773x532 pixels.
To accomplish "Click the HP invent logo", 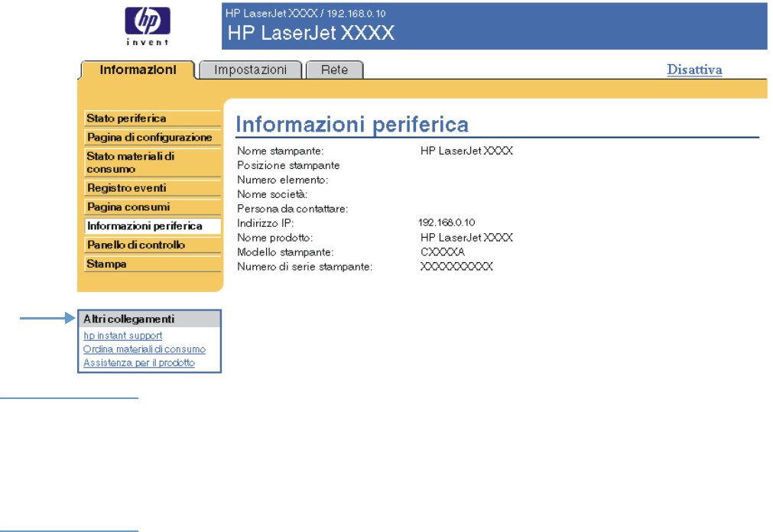I will point(148,26).
